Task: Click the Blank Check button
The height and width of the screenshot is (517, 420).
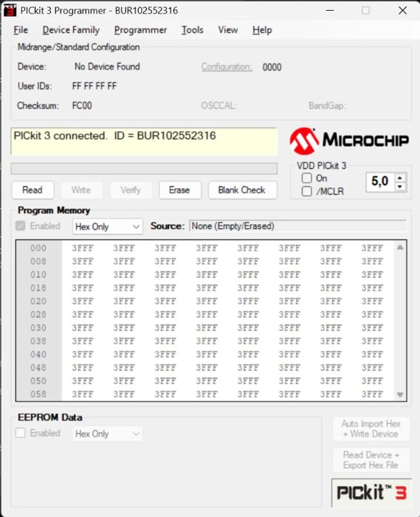Action: coord(242,190)
